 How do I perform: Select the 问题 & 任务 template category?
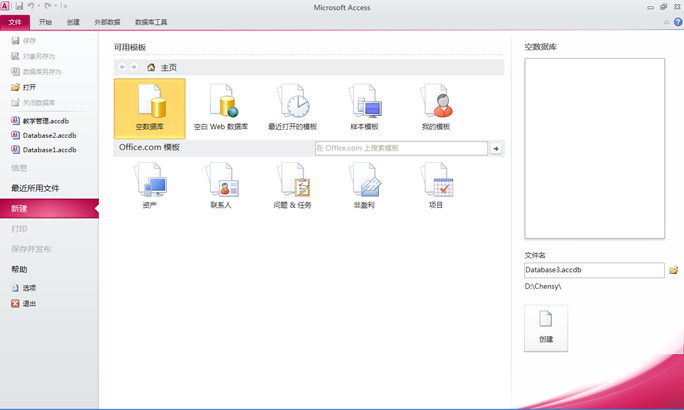point(293,185)
